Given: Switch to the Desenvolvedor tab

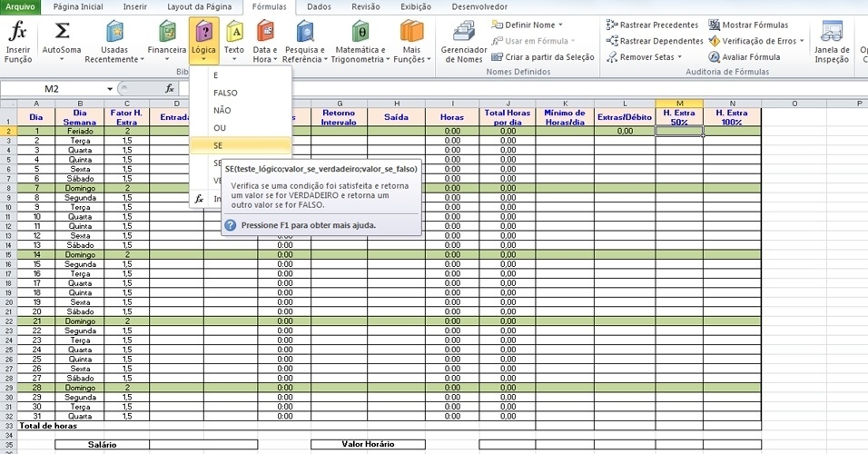Looking at the screenshot, I should 479,6.
